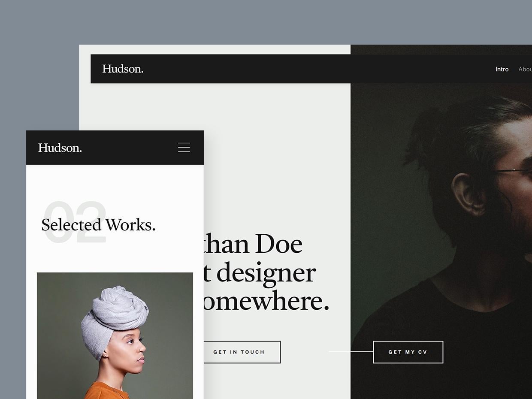Open the hamburger menu in mobile header

coord(184,148)
